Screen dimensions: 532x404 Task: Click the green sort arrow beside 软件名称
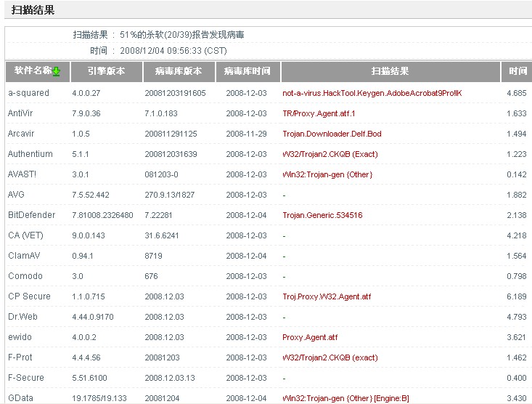click(x=57, y=71)
